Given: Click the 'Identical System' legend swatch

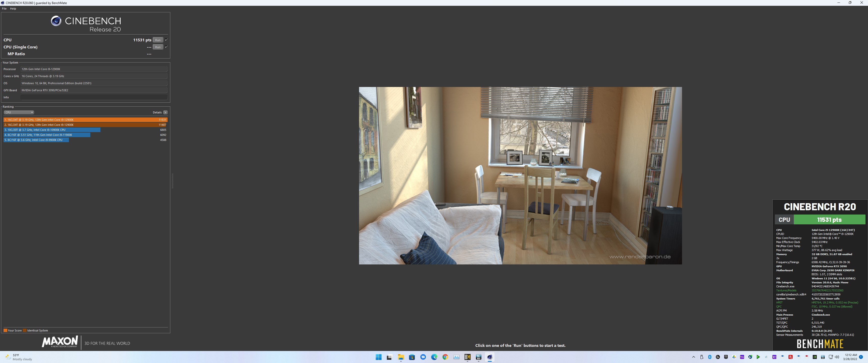Looking at the screenshot, I should point(24,330).
